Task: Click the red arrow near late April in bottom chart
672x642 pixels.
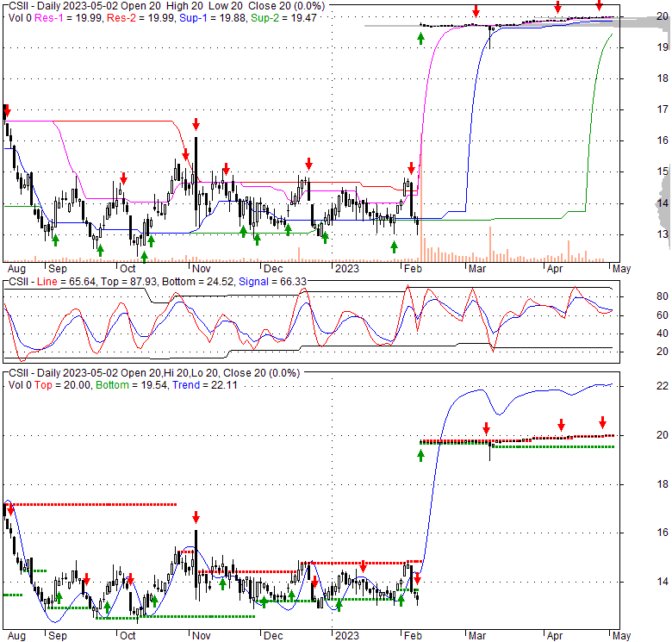Action: point(602,422)
